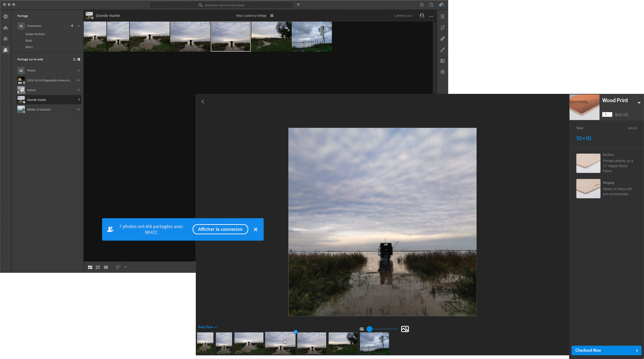Switch to square grid view
Image resolution: width=644 pixels, height=359 pixels.
point(98,267)
